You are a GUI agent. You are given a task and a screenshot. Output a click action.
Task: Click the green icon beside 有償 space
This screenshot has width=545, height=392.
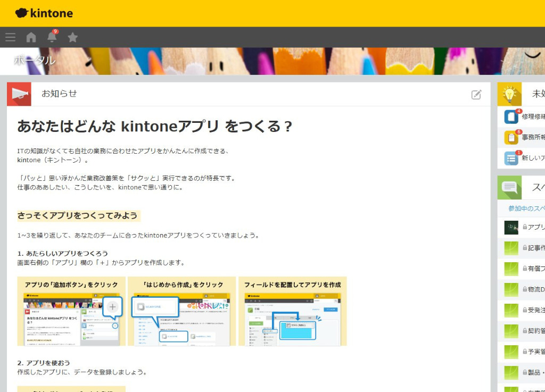pos(511,269)
